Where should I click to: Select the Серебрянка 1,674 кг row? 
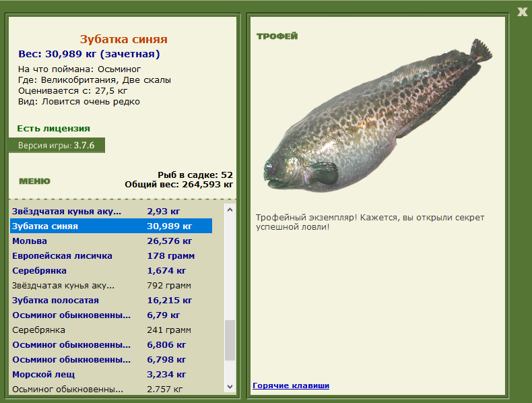coord(111,271)
